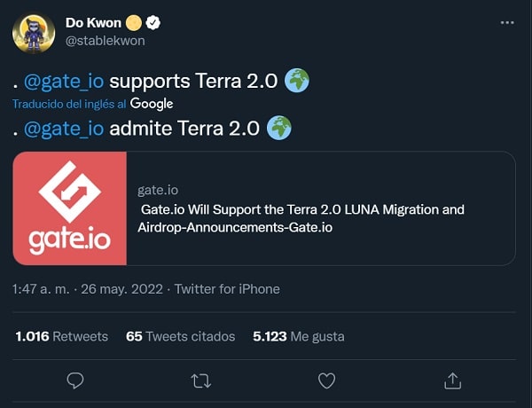The height and width of the screenshot is (408, 532).
Task: Open the three-dot more options menu
Action: (505, 22)
